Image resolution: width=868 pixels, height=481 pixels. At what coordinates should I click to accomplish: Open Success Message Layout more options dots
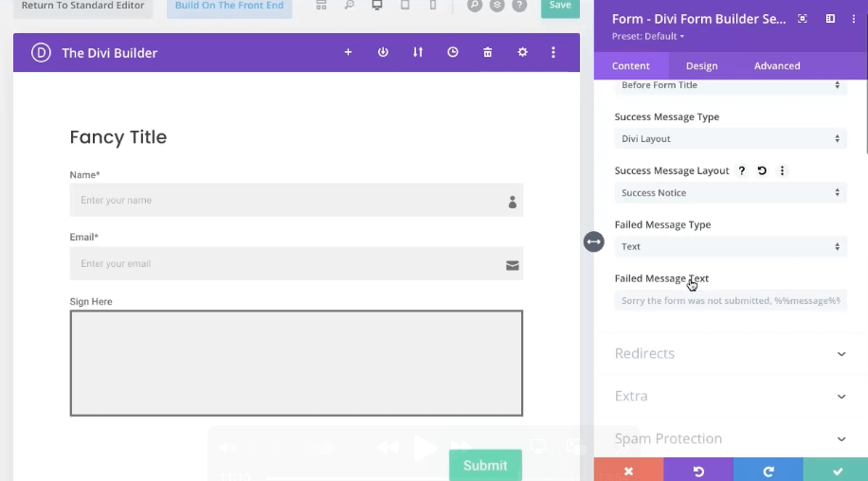[x=782, y=170]
